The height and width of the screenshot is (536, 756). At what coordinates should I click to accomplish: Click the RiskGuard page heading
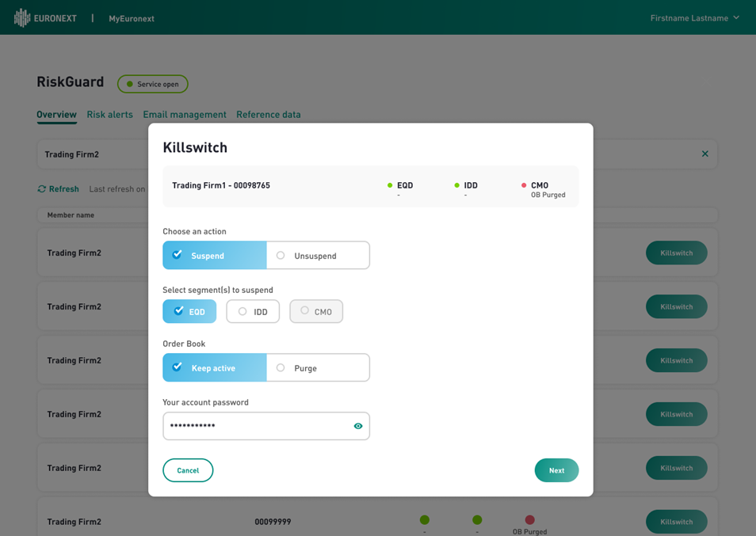tap(71, 82)
